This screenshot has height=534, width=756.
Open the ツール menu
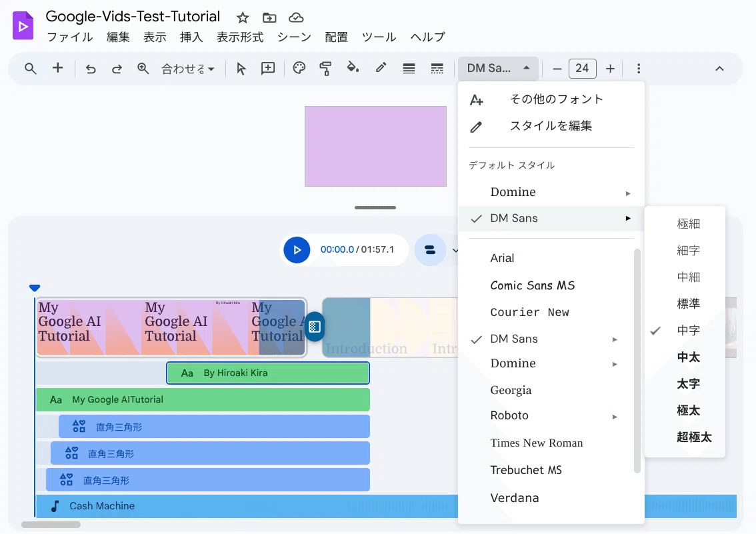tap(379, 37)
